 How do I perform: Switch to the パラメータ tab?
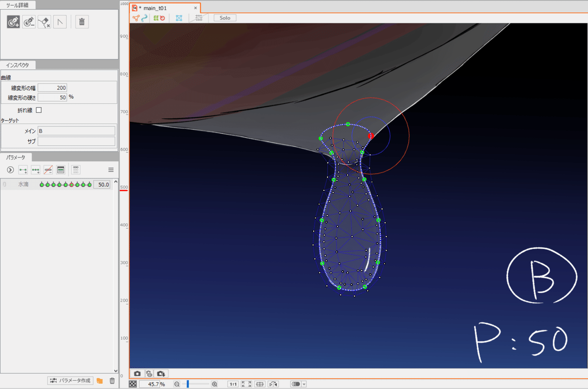coord(16,157)
